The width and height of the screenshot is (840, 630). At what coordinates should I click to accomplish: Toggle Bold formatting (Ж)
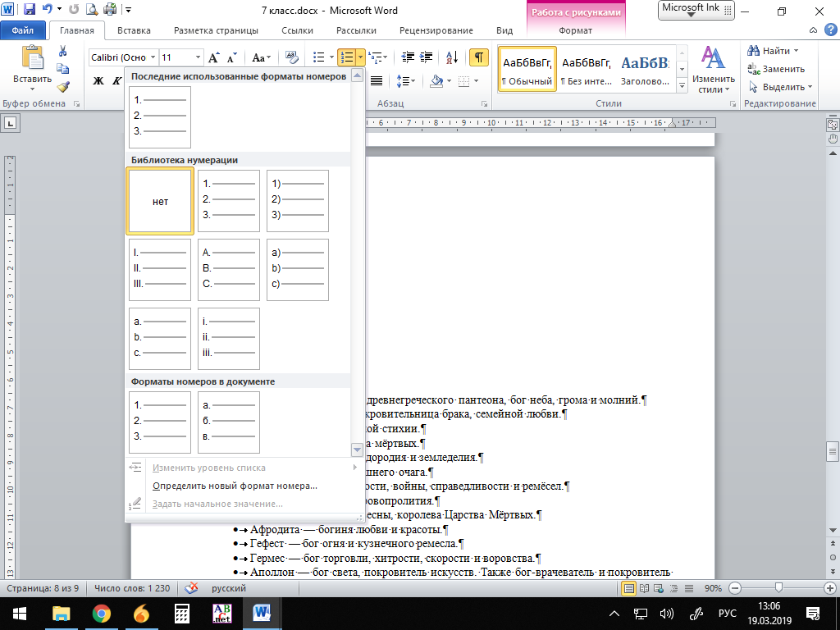pyautogui.click(x=98, y=81)
